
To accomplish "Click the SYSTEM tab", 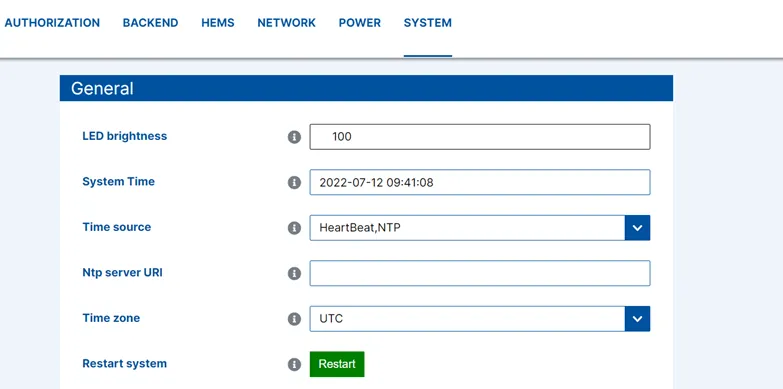I will coord(428,23).
